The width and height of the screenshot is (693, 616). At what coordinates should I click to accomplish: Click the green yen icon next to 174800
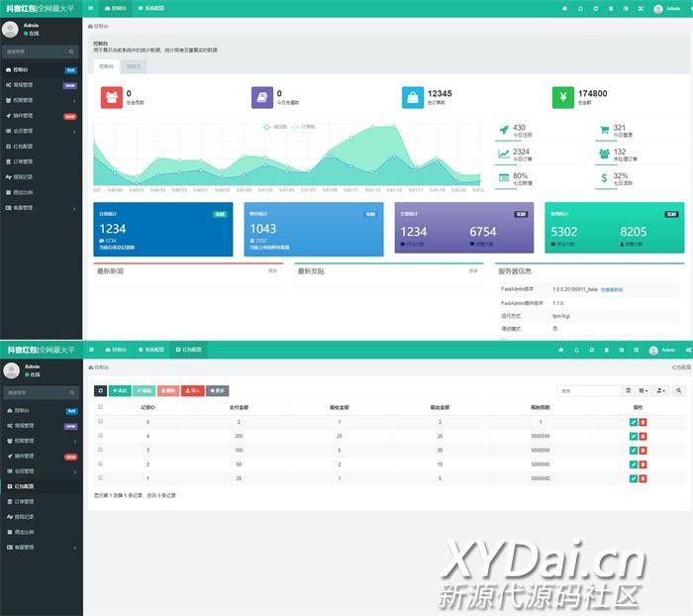pos(563,97)
